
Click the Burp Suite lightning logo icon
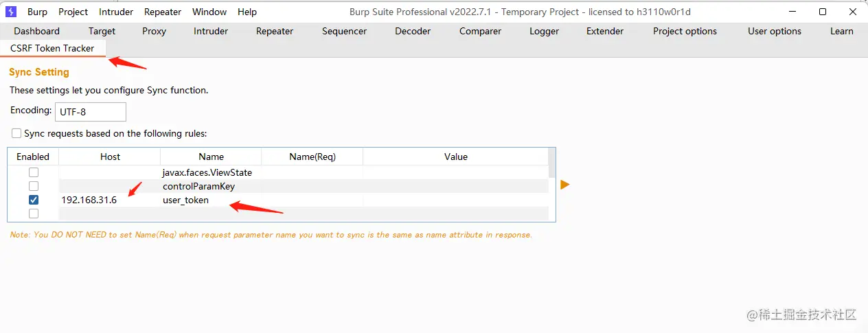pyautogui.click(x=11, y=12)
